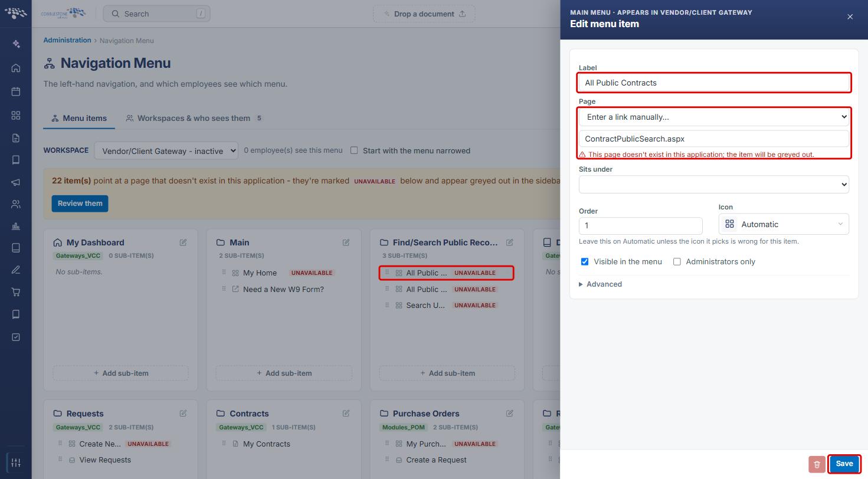Click the checkmark task icon in sidebar
868x479 pixels.
pos(16,337)
